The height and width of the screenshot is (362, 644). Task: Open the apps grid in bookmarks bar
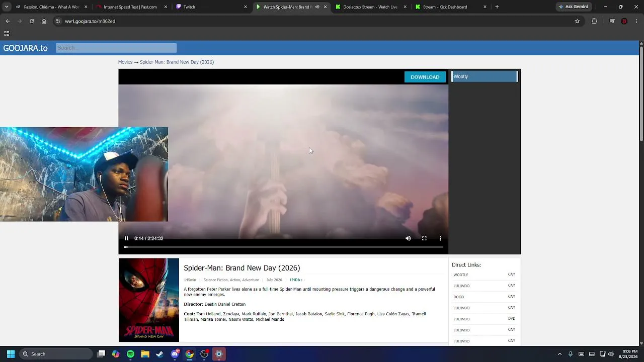click(7, 34)
